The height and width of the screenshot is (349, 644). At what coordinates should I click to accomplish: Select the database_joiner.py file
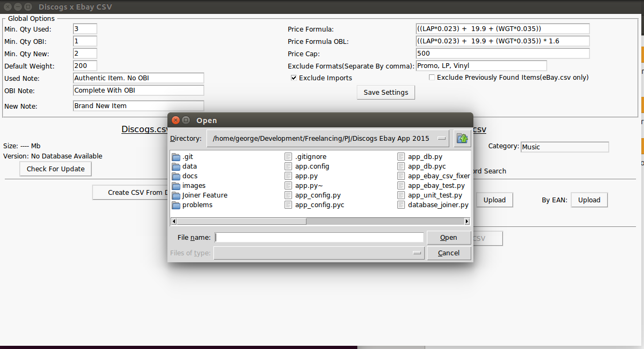click(x=438, y=205)
